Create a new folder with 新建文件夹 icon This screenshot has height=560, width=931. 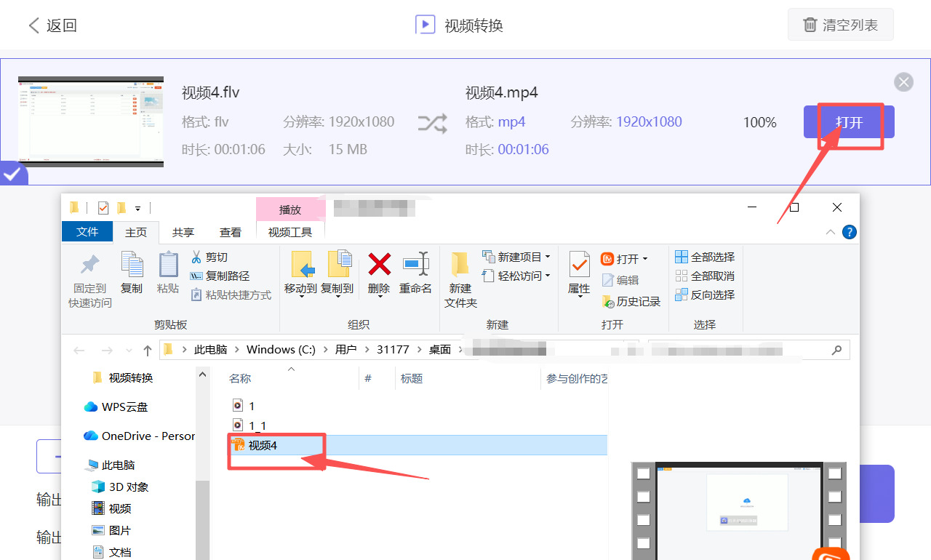(460, 280)
